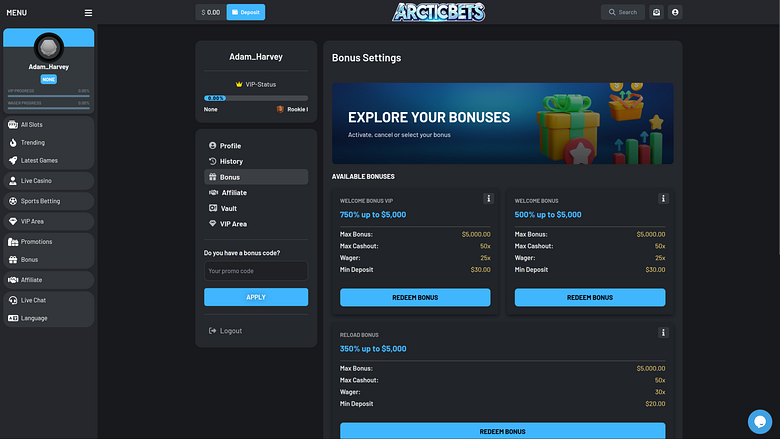The width and height of the screenshot is (780, 439).
Task: Click the wager progress bar in sidebar
Action: tap(49, 108)
